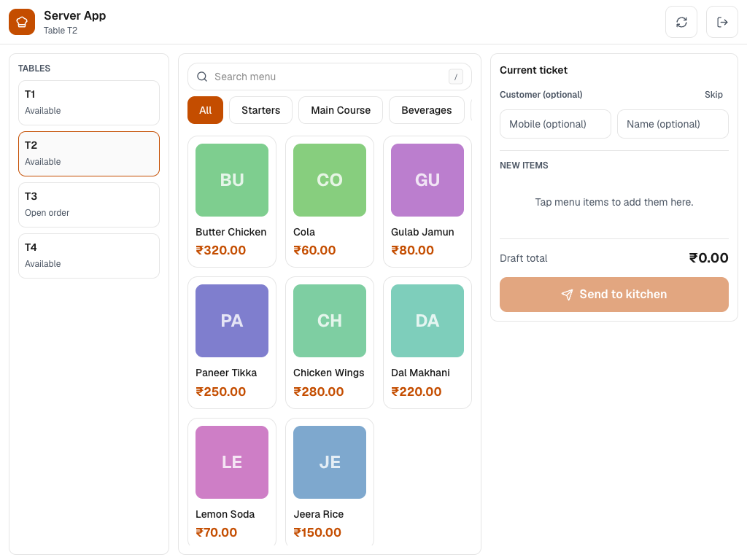Viewport: 747px width, 560px height.
Task: Click the refresh icon in header
Action: pos(681,22)
